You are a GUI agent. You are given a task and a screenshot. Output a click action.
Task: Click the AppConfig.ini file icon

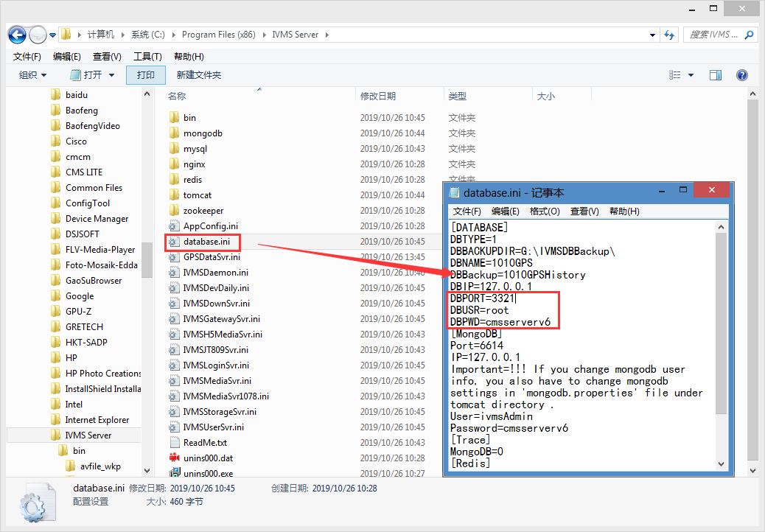[174, 226]
